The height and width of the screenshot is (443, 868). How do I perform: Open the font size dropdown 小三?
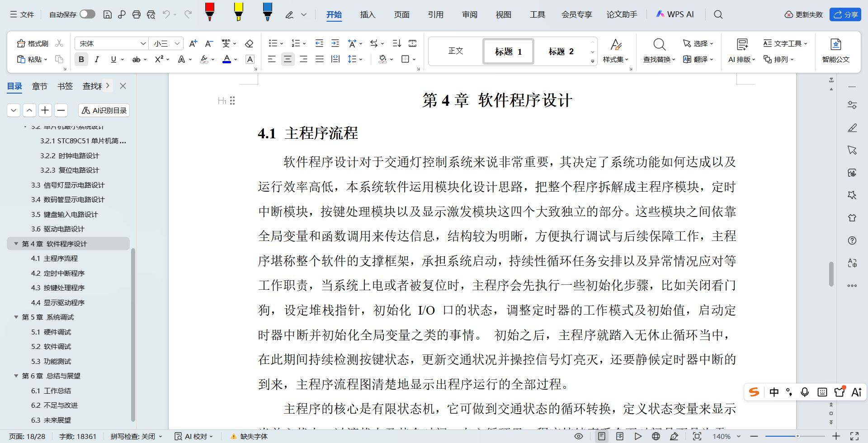tap(177, 43)
